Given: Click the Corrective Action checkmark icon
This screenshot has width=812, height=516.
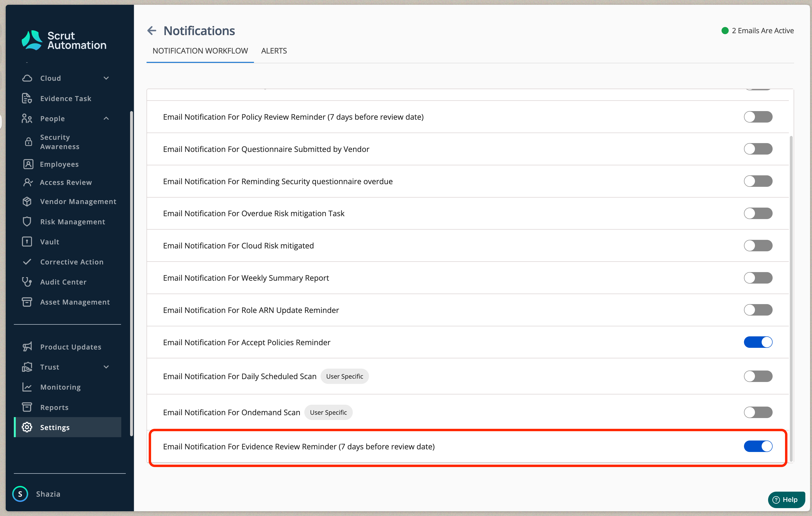Looking at the screenshot, I should pos(27,262).
